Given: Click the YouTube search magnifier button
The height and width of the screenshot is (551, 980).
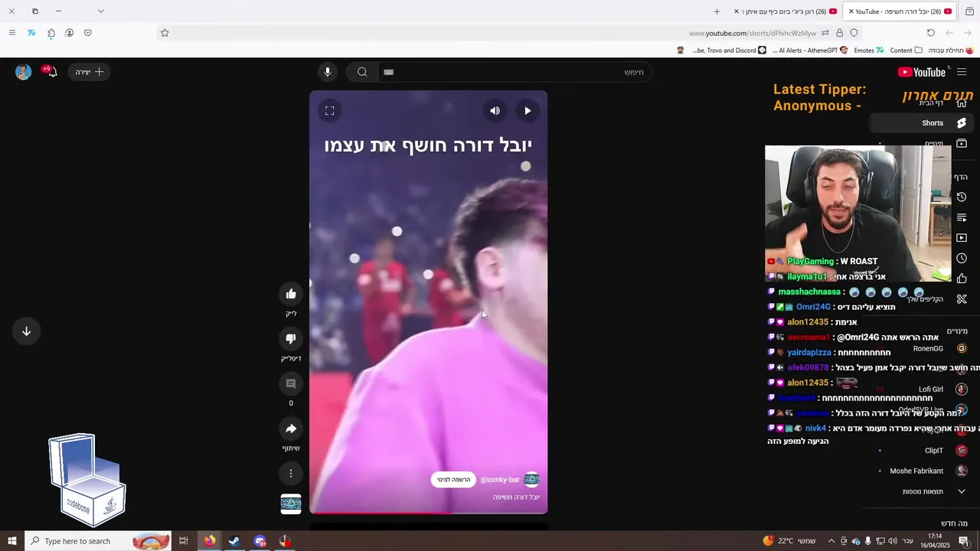Looking at the screenshot, I should pyautogui.click(x=362, y=72).
